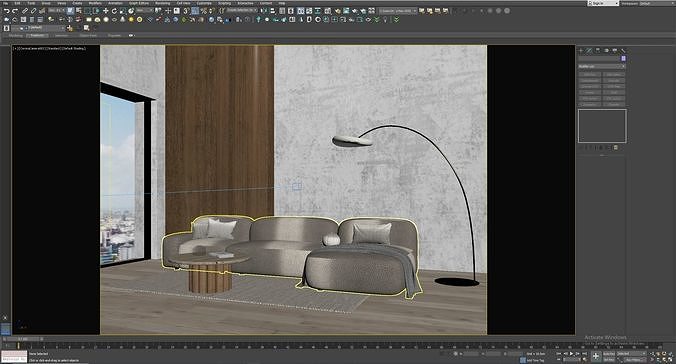Click Add Time Tag
The width and height of the screenshot is (676, 364).
(535, 360)
